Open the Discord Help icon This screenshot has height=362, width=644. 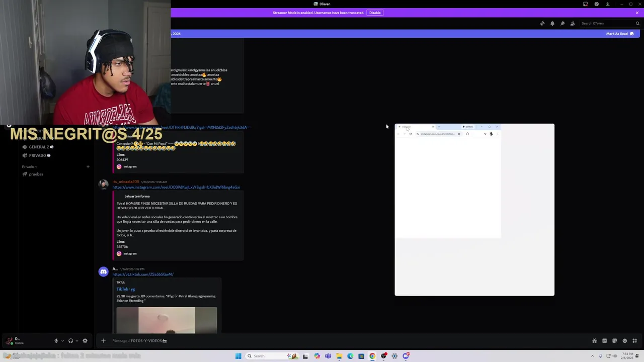pyautogui.click(x=596, y=4)
